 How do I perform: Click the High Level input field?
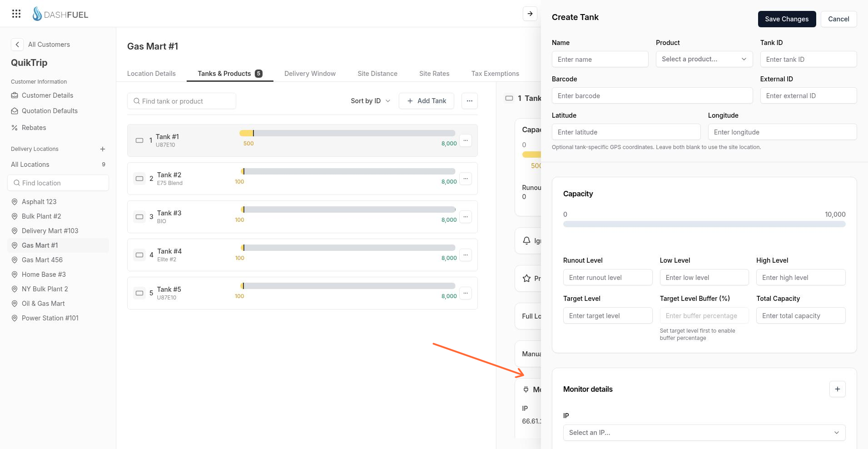(x=801, y=277)
